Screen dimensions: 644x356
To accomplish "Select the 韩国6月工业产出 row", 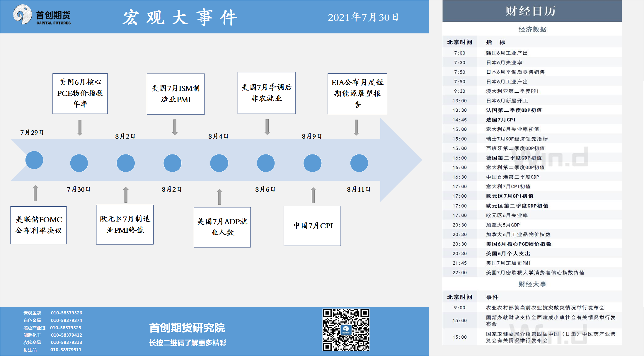I will pyautogui.click(x=532, y=53).
